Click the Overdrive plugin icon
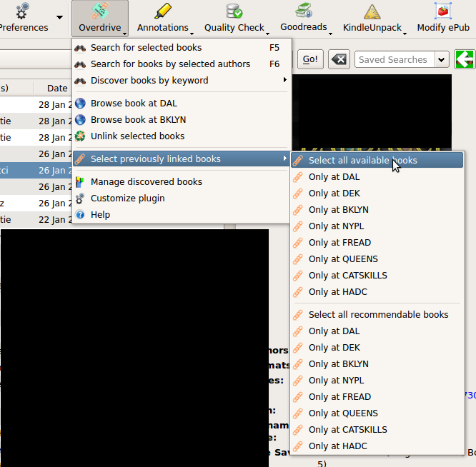The width and height of the screenshot is (476, 467). point(100,11)
